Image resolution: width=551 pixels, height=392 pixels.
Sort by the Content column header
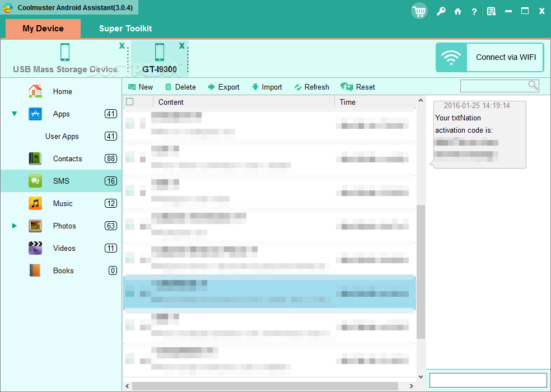click(x=244, y=102)
